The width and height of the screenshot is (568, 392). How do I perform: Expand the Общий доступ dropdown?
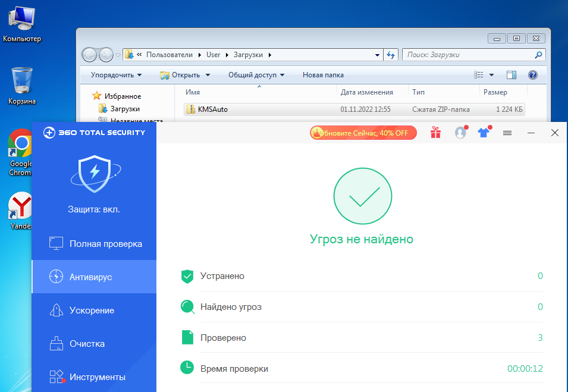pos(256,75)
